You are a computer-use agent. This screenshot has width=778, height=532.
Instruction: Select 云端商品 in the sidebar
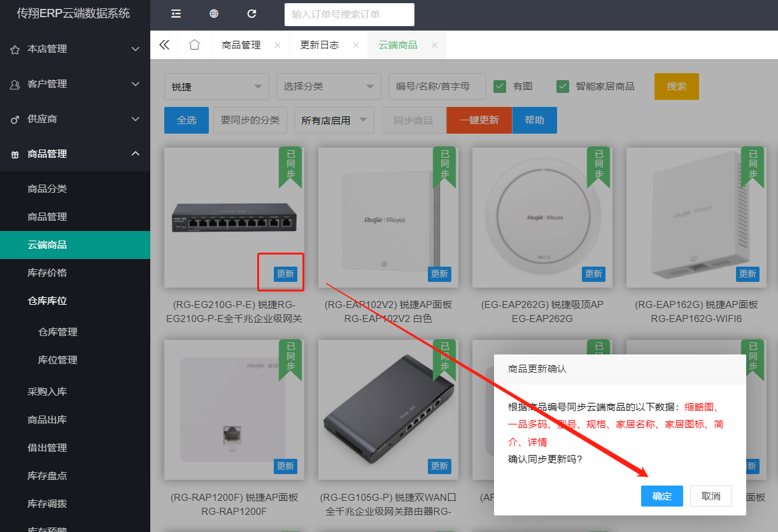[x=75, y=245]
